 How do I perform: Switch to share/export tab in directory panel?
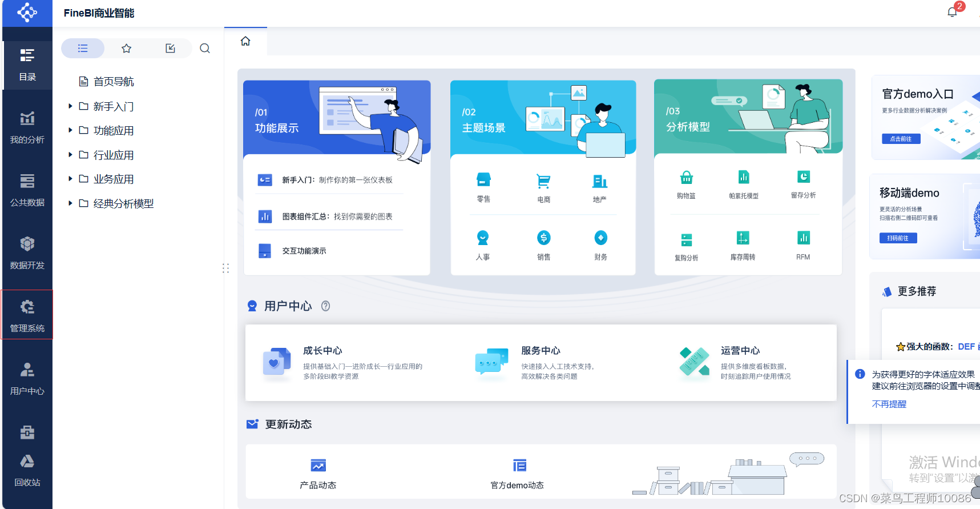pyautogui.click(x=170, y=49)
